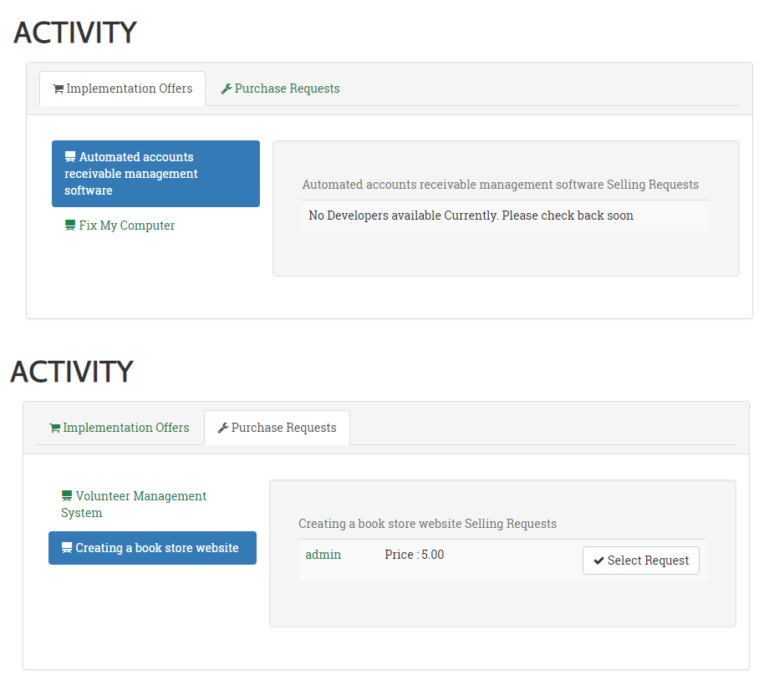Switch to the inactive green Purchase Requests tab
The width and height of the screenshot is (774, 700).
click(280, 89)
